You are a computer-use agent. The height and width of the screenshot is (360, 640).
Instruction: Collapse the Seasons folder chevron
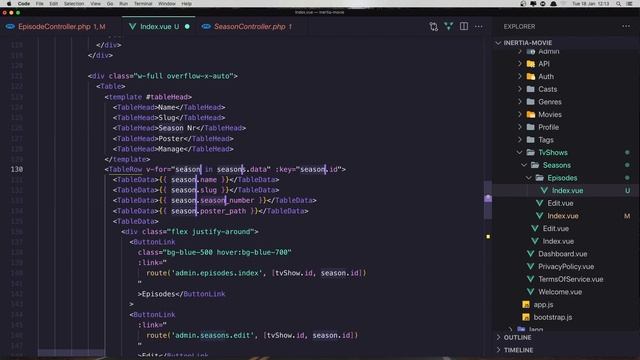click(x=524, y=165)
